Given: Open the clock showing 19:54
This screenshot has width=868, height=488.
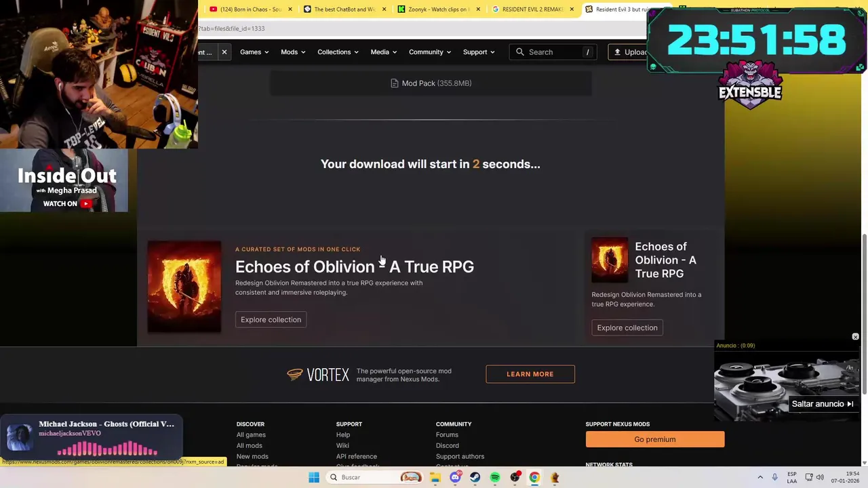Looking at the screenshot, I should (x=844, y=478).
